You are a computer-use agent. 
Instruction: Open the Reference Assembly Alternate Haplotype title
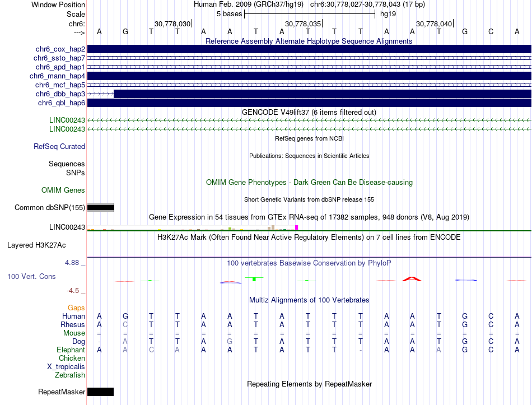click(x=309, y=41)
